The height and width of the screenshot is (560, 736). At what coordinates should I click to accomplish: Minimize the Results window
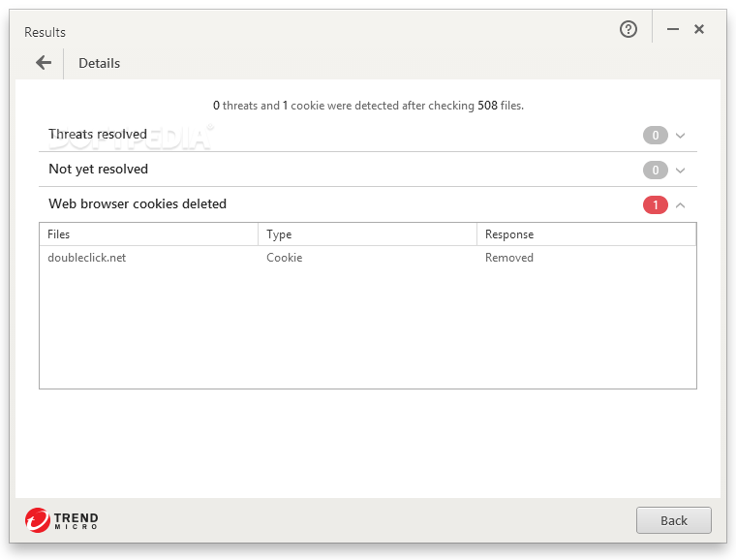click(x=673, y=29)
